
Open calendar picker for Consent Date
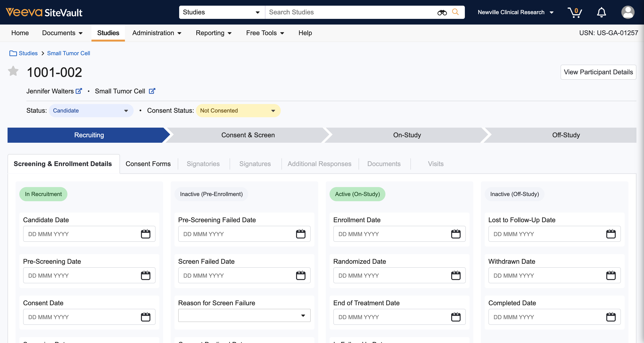[x=145, y=317]
